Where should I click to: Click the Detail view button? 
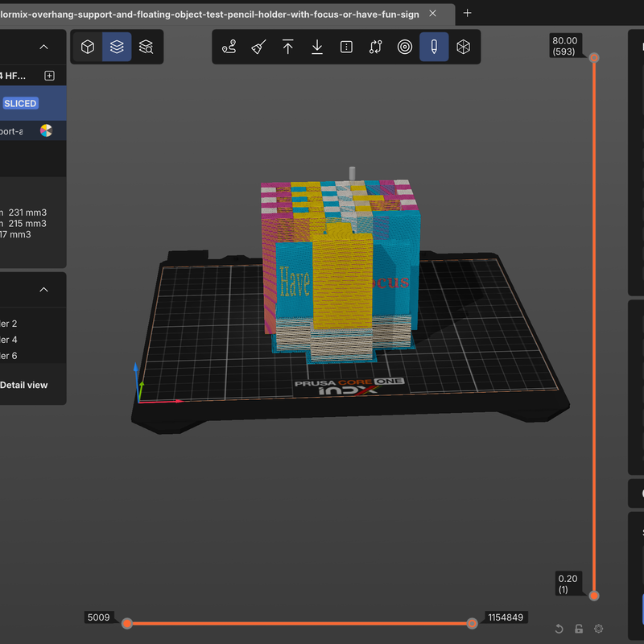(x=24, y=385)
